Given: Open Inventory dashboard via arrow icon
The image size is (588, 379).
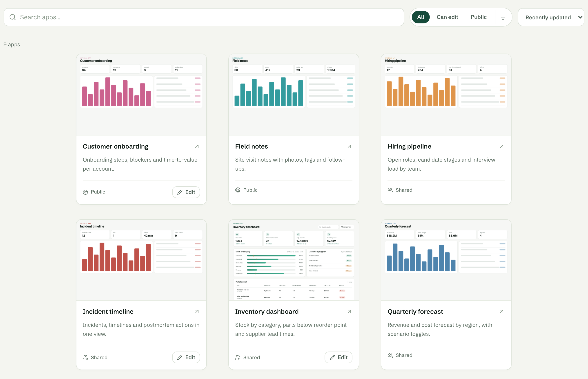Looking at the screenshot, I should [x=349, y=311].
